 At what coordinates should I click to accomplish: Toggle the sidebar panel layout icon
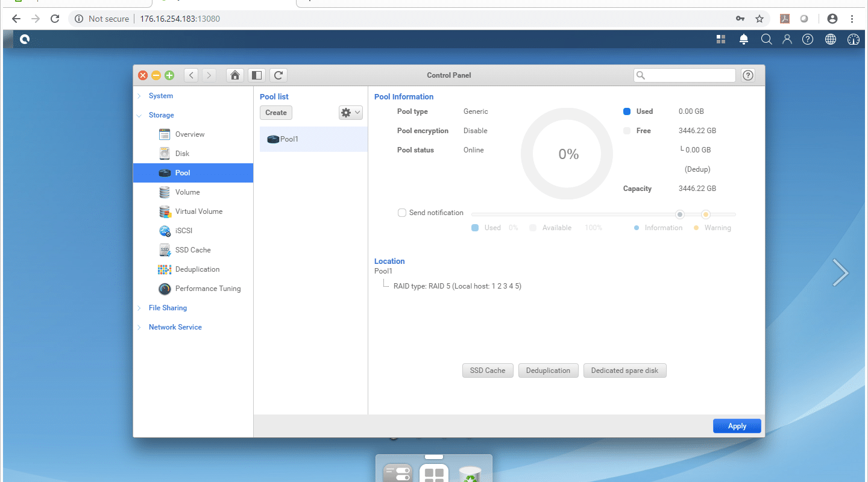click(257, 75)
